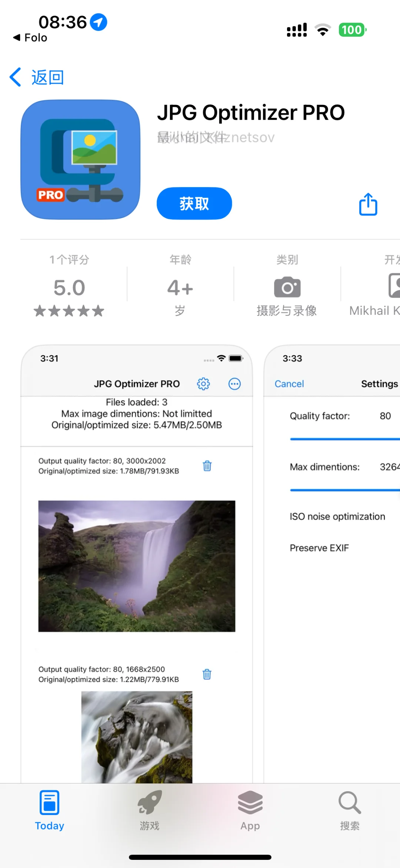Tap trash icon for 1668x2500 image

point(207,674)
